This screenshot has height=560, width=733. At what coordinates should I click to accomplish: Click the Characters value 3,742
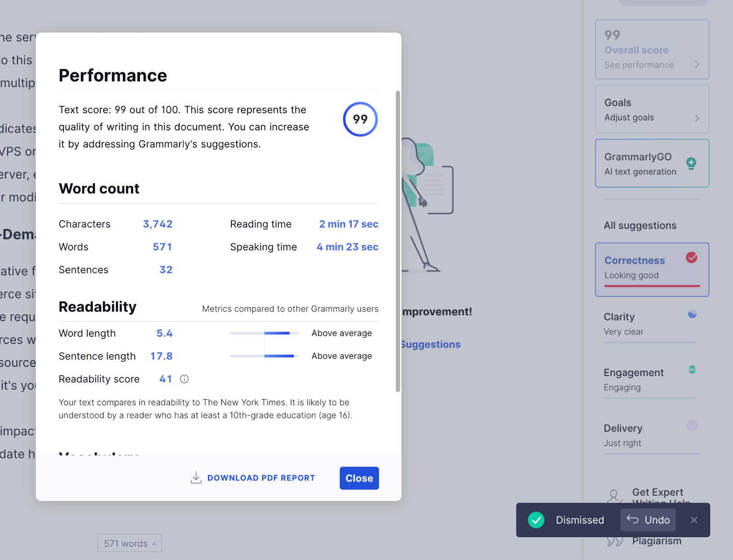pyautogui.click(x=158, y=224)
